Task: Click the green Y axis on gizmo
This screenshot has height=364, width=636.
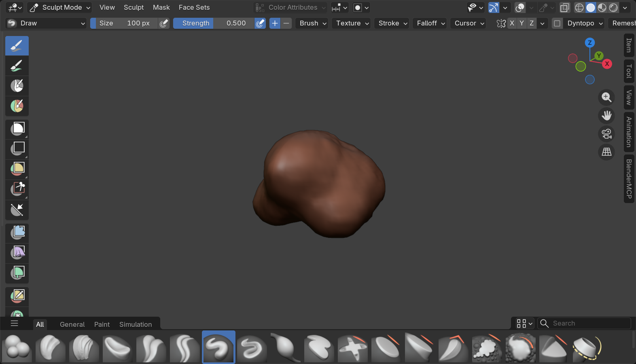Action: (599, 55)
